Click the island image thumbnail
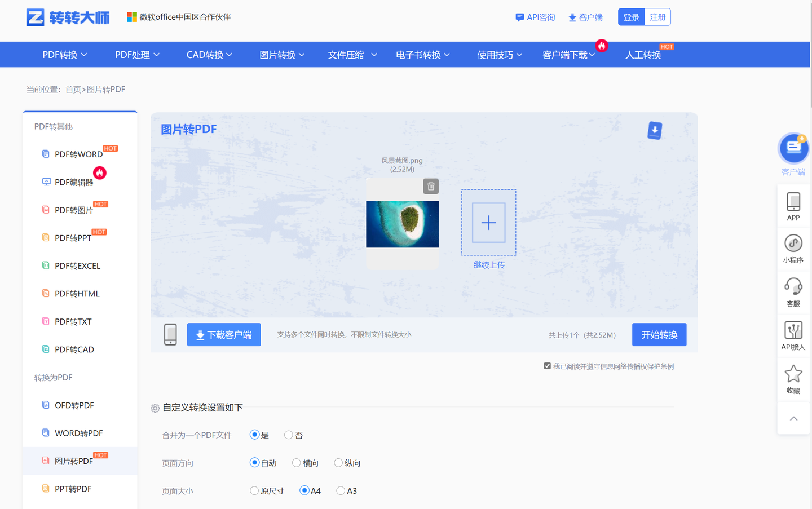 click(402, 224)
